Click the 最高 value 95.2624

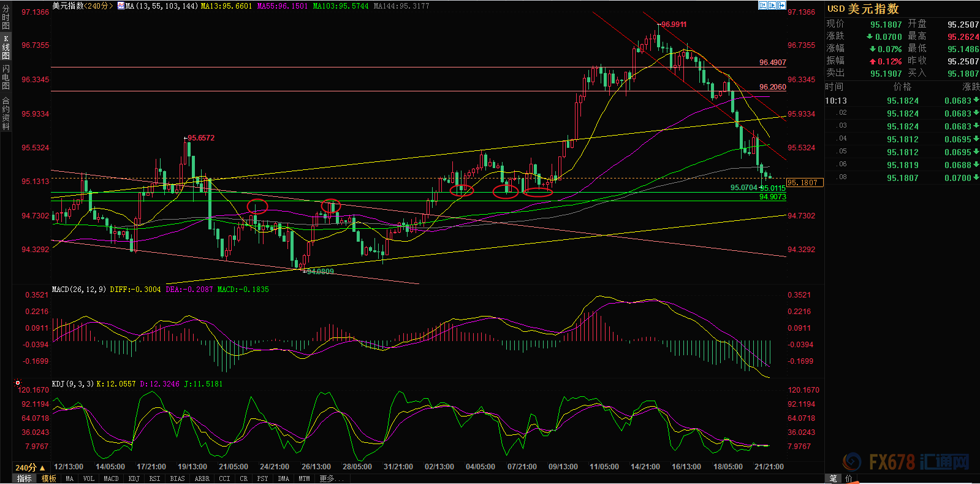[963, 37]
